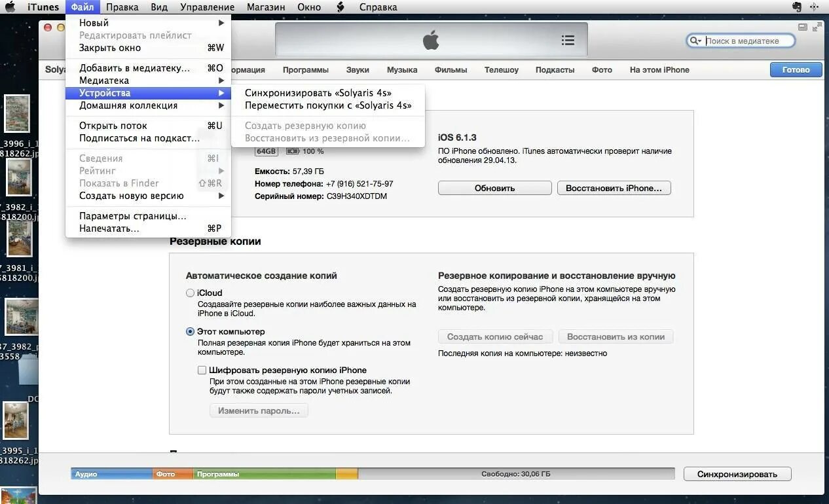The height and width of the screenshot is (504, 829).
Task: Click the blue Аудио capacity segment
Action: tap(112, 474)
